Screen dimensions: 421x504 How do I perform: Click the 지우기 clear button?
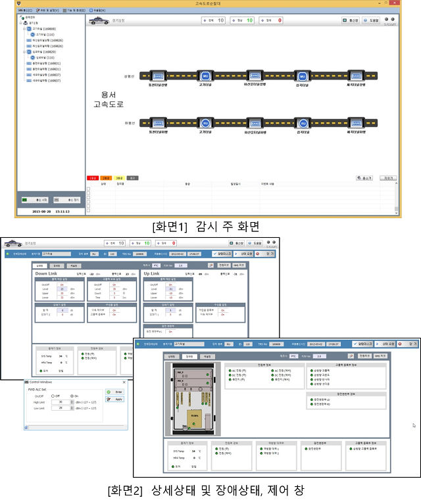pos(388,178)
